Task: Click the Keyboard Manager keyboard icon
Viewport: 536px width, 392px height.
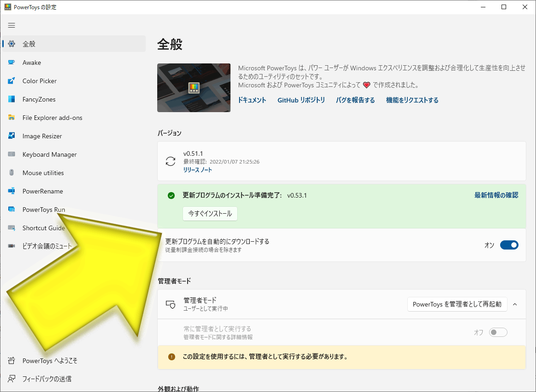Action: tap(11, 154)
